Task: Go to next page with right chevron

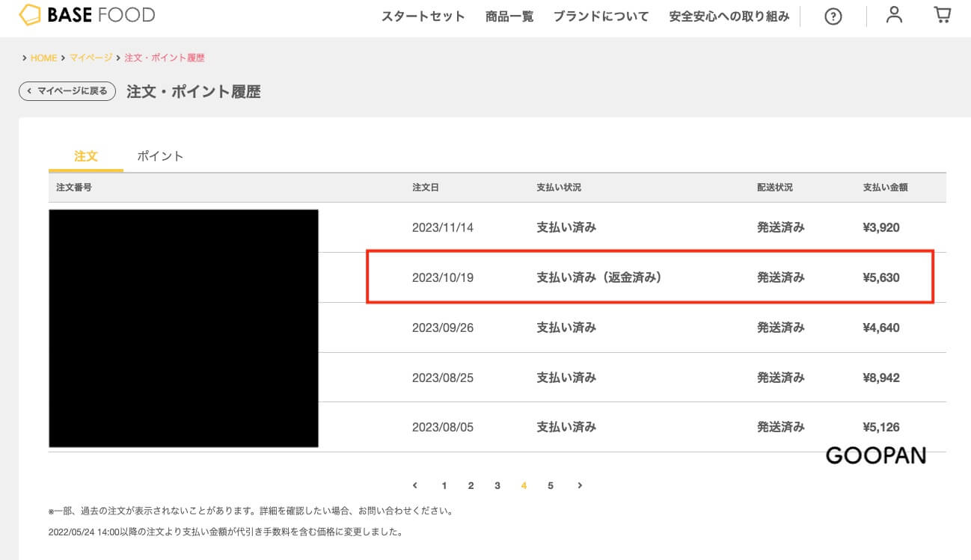Action: [580, 485]
